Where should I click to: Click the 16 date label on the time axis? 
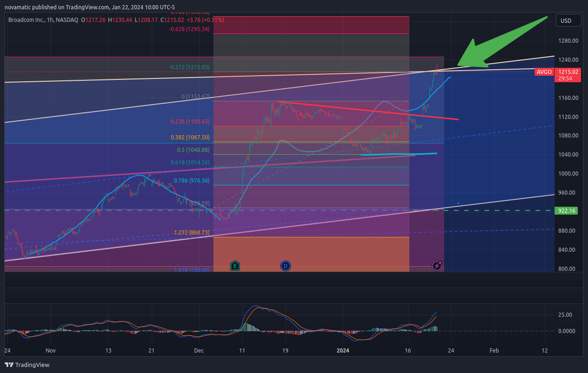point(407,351)
